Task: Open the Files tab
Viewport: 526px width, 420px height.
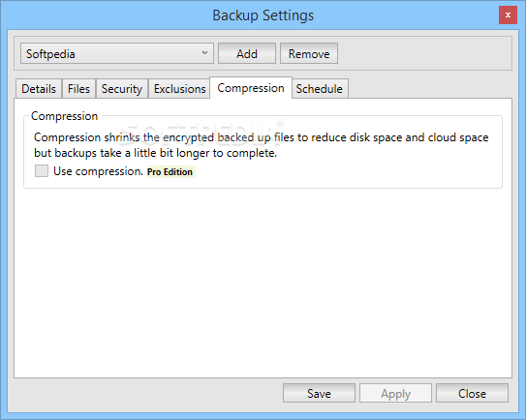Action: [78, 89]
